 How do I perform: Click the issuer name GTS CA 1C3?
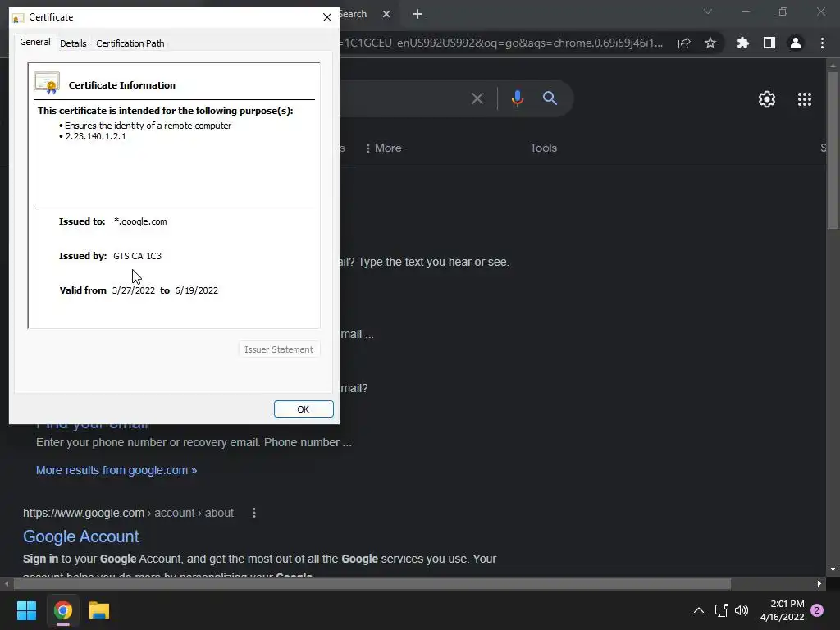click(x=137, y=256)
